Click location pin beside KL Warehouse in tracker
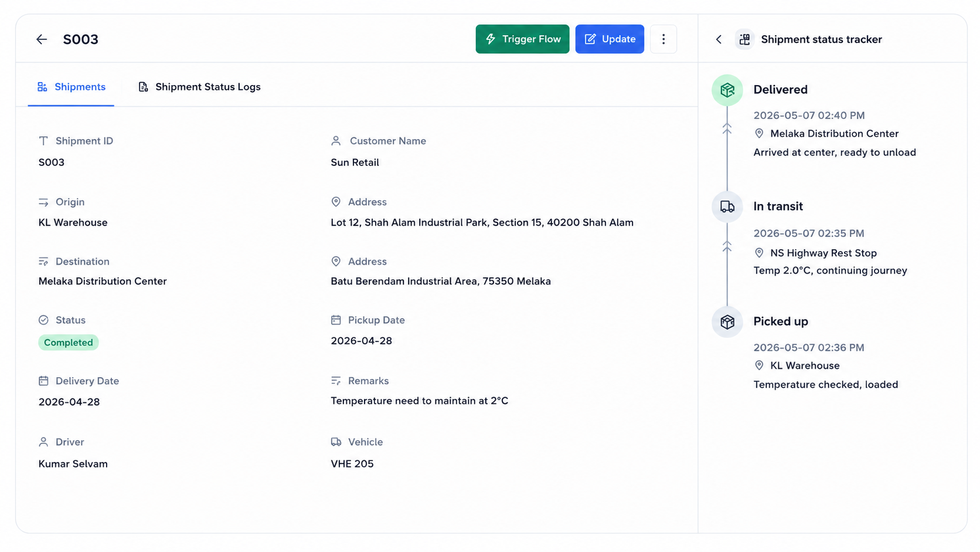 tap(759, 365)
